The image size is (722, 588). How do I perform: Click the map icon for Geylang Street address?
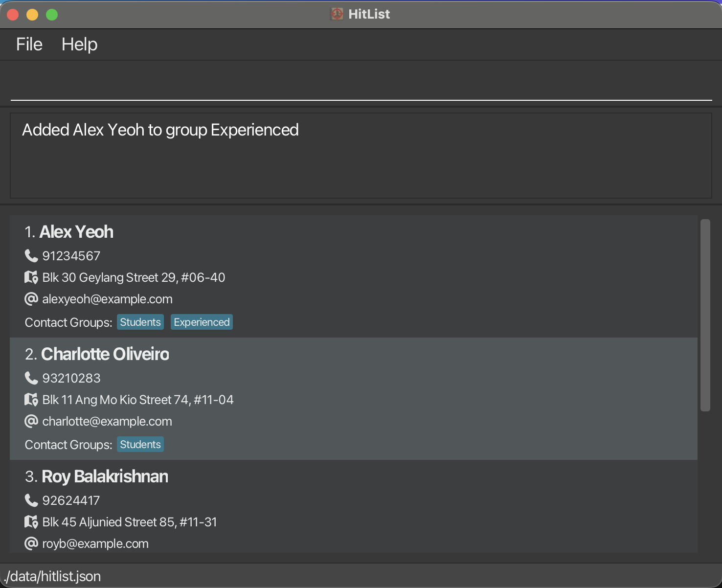31,277
